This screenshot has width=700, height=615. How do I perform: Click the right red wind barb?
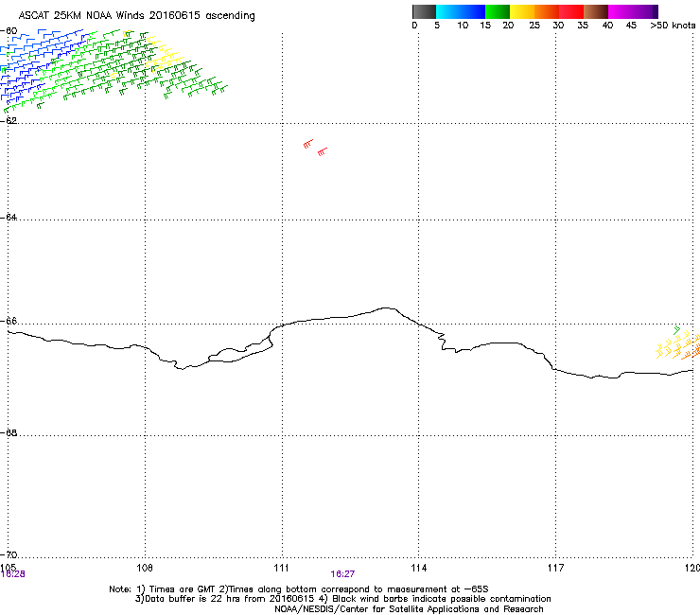pyautogui.click(x=323, y=151)
